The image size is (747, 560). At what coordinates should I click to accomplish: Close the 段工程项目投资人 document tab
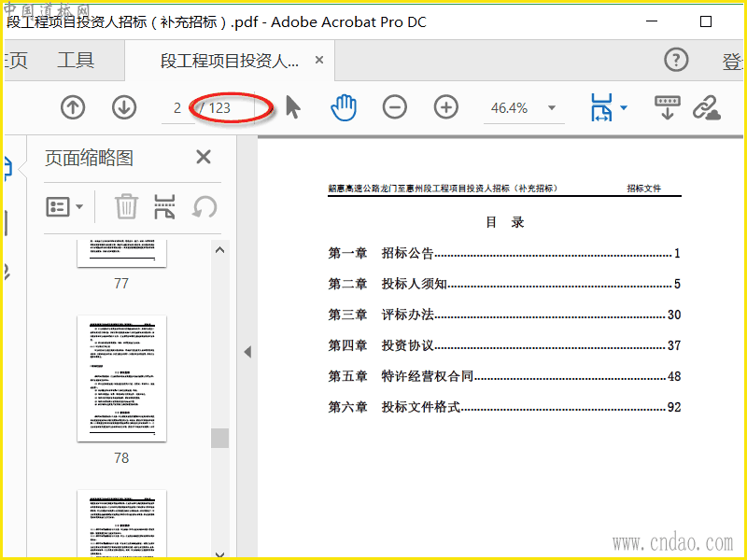pos(319,60)
